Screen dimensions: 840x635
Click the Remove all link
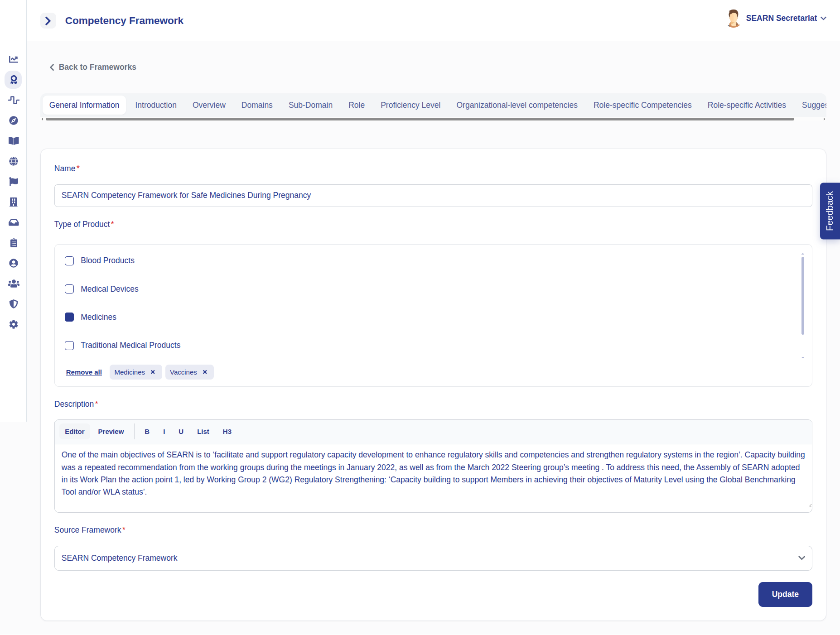point(84,372)
